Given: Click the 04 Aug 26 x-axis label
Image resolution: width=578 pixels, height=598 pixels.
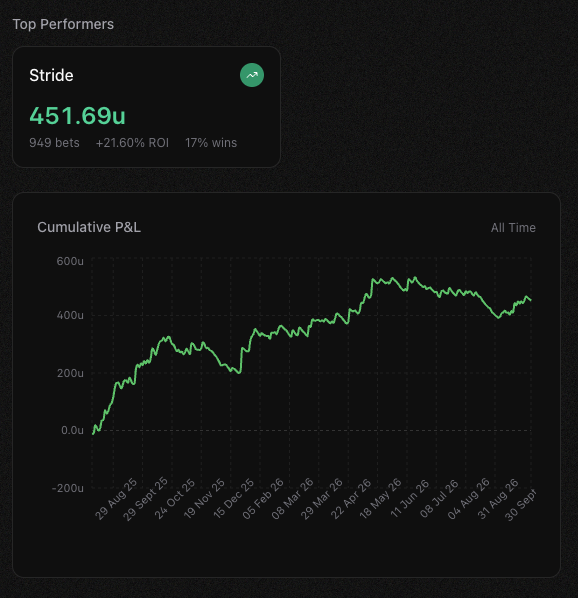Looking at the screenshot, I should pyautogui.click(x=468, y=499).
